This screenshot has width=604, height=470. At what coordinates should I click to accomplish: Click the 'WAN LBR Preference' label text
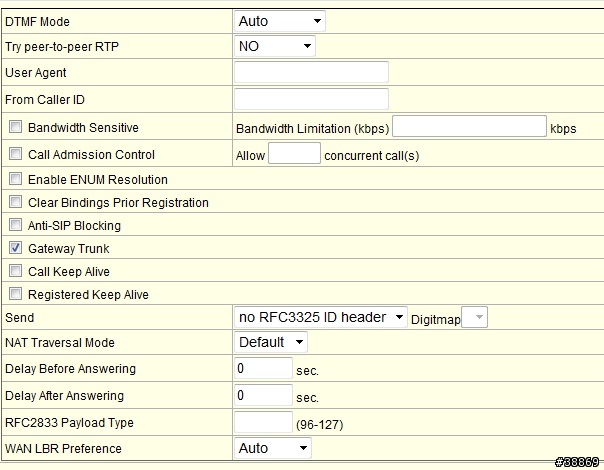point(63,448)
